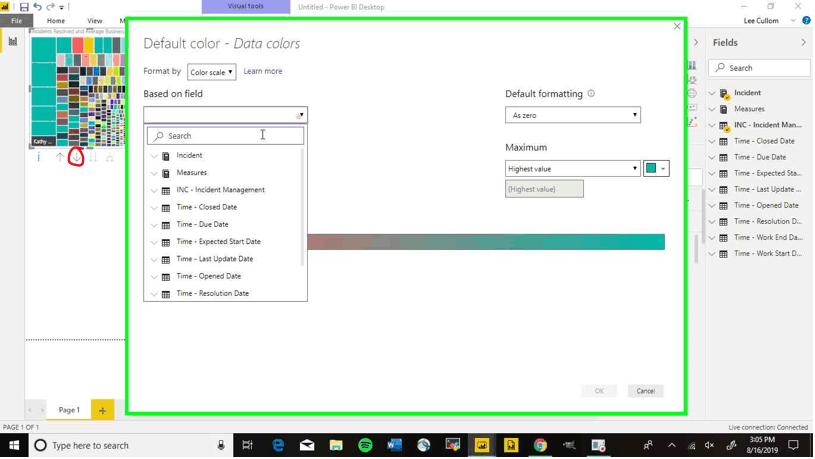
Task: Open the Maximum Highest value dropdown
Action: [x=573, y=168]
